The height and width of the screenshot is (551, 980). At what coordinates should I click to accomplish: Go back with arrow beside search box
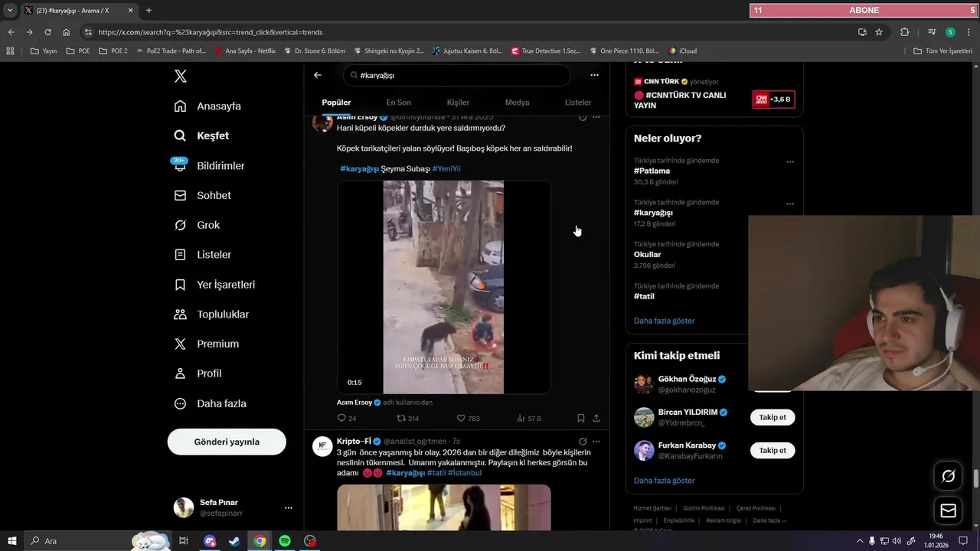(x=318, y=75)
